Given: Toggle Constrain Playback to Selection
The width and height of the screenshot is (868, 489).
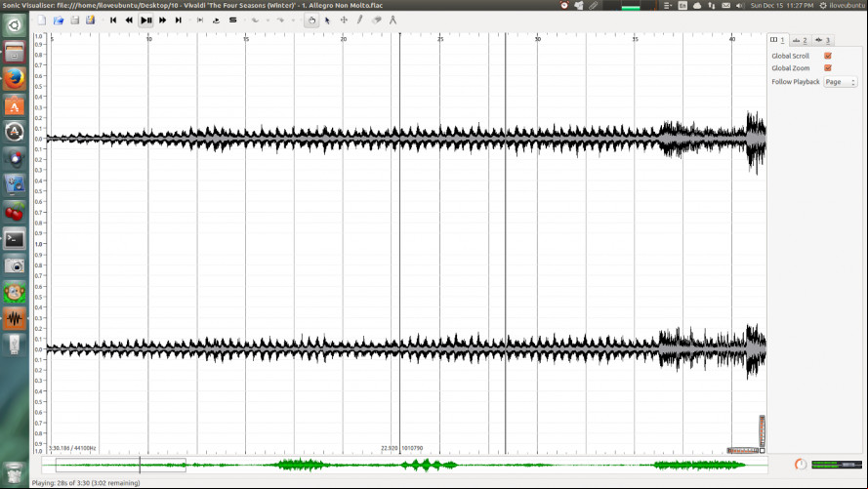Looking at the screenshot, I should [200, 20].
